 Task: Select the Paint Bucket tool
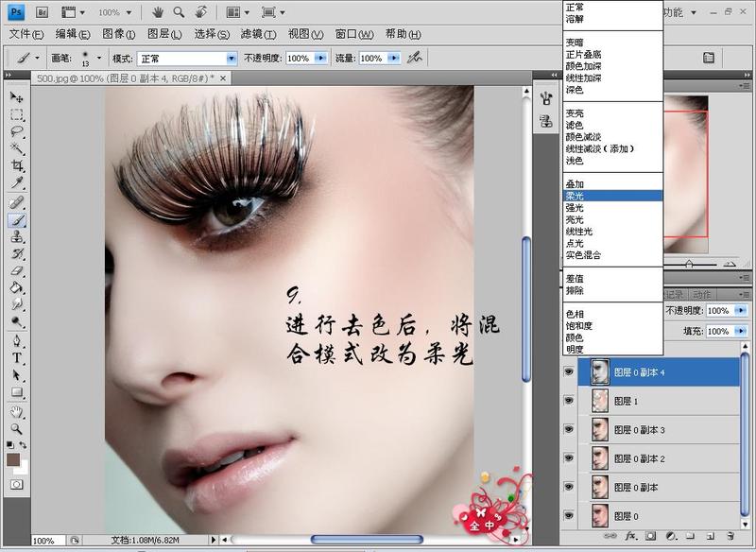click(x=17, y=287)
